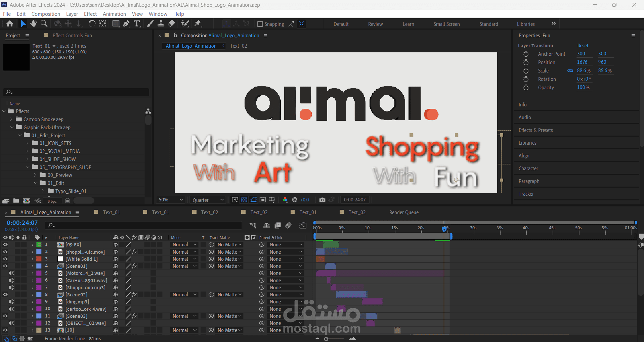Select the Puppet Pin tool
Screen dimensions: 644x342
[198, 23]
